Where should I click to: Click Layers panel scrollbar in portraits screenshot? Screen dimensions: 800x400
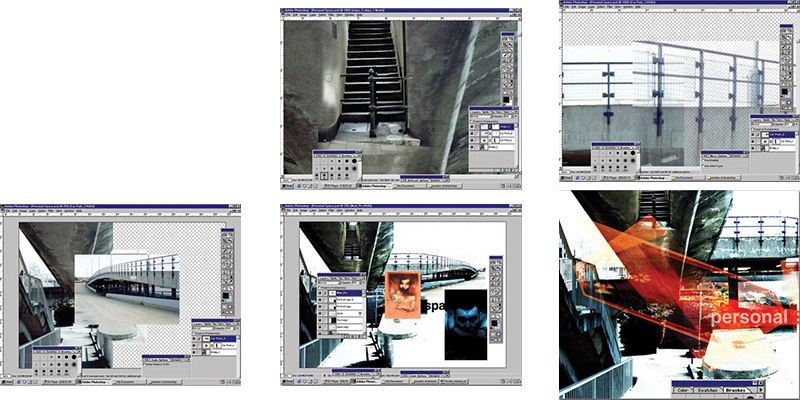coord(364,312)
